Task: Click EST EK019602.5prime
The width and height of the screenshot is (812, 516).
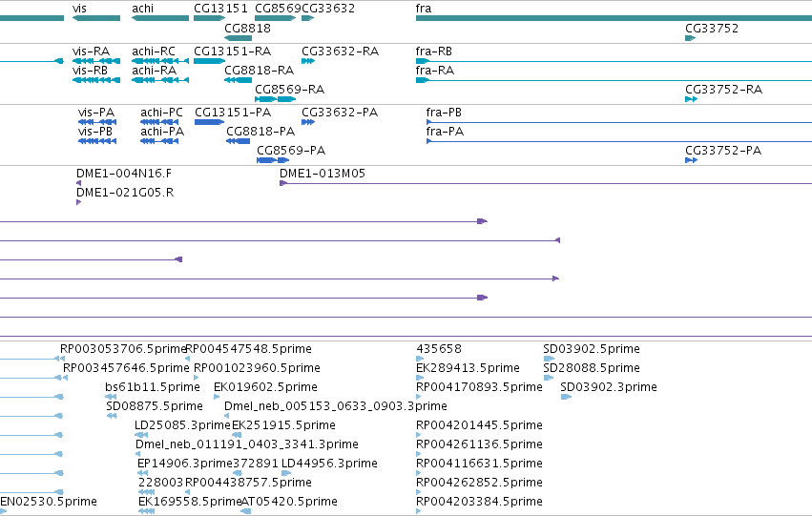Action: click(265, 387)
